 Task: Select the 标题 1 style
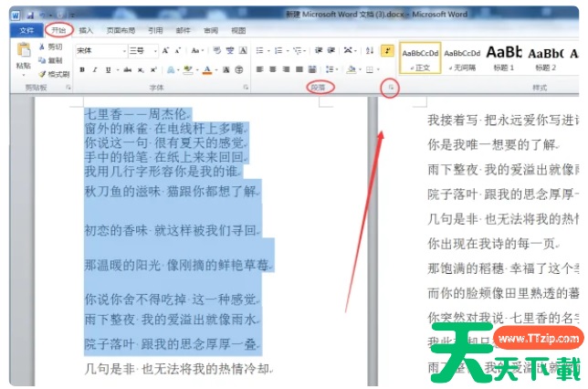click(504, 58)
